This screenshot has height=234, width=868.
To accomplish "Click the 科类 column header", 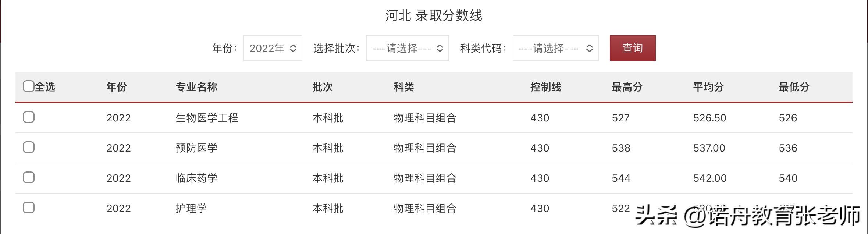I will click(404, 87).
